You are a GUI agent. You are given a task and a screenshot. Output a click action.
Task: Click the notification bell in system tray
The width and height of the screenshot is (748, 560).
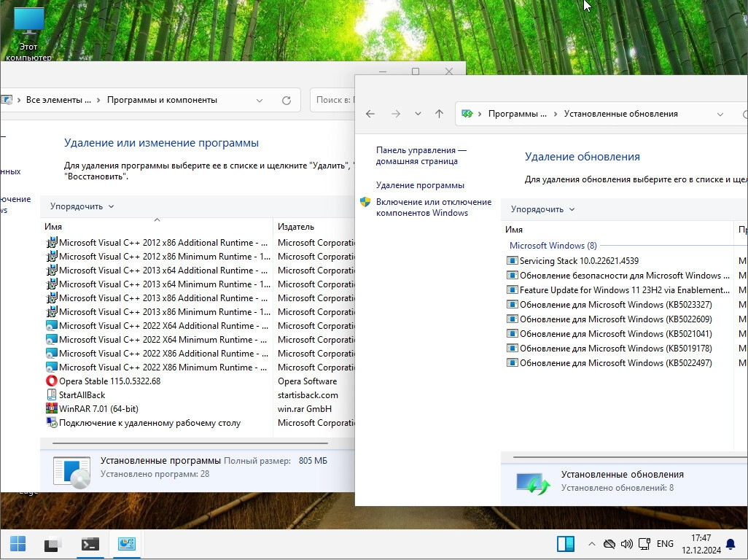click(730, 544)
